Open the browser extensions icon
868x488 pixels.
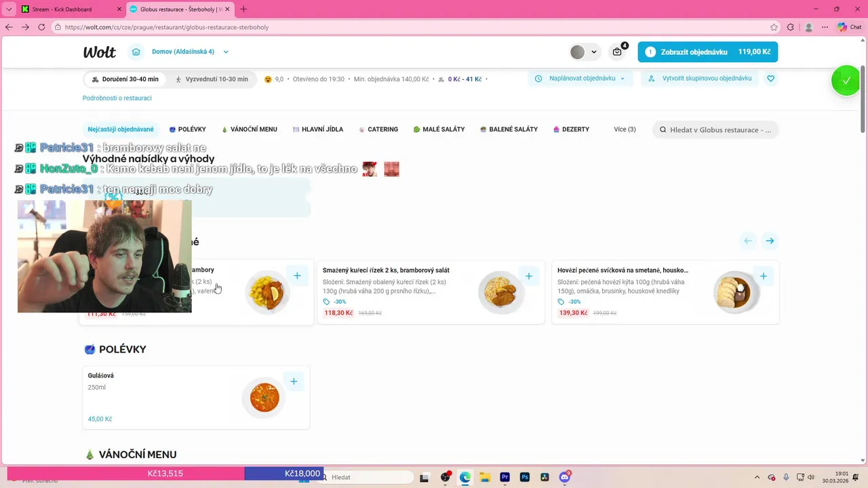[790, 27]
